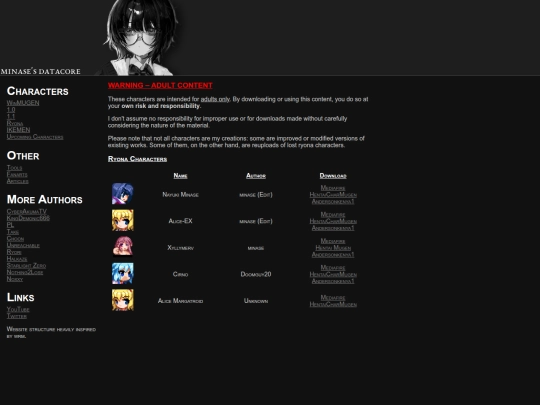
Task: Open the Fanarts link under Other
Action: pyautogui.click(x=17, y=174)
